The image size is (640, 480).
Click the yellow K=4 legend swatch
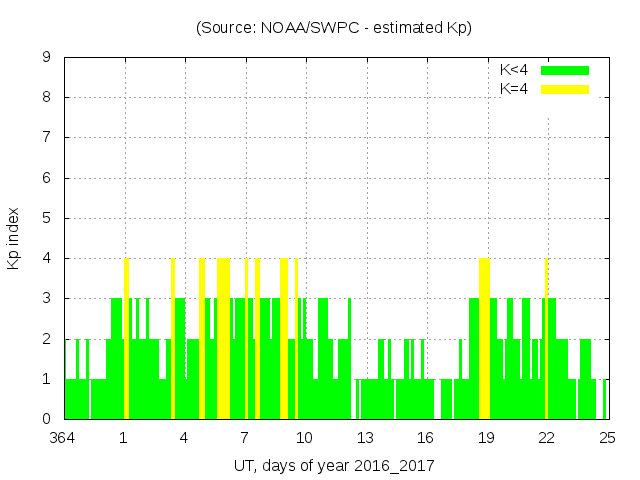[x=565, y=89]
